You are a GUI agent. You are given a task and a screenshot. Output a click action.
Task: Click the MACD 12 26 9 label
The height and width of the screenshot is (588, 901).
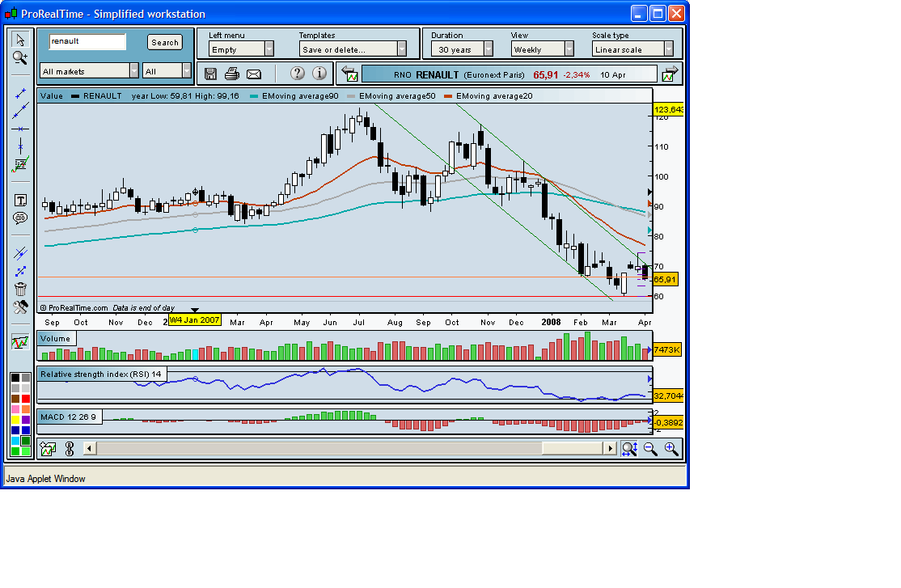coord(69,417)
